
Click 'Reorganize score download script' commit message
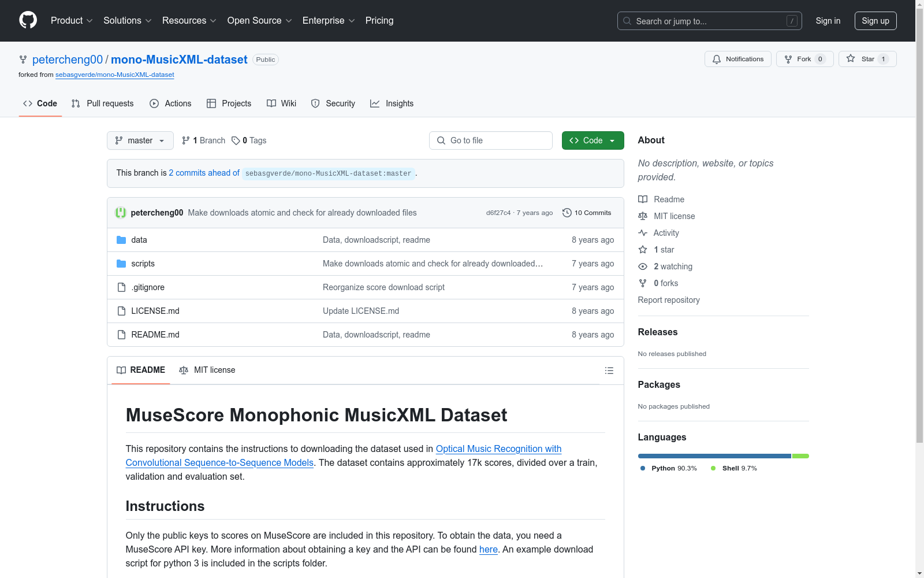tap(383, 287)
